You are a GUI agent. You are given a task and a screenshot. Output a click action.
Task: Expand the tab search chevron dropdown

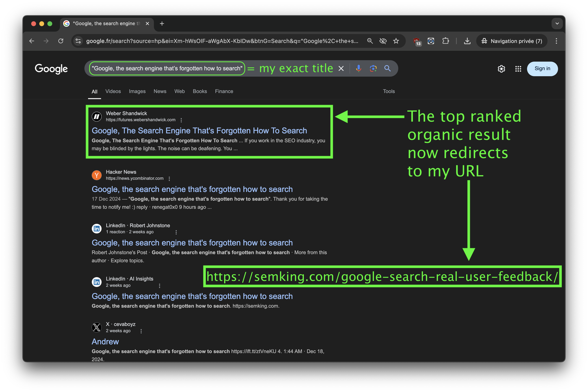click(x=557, y=24)
